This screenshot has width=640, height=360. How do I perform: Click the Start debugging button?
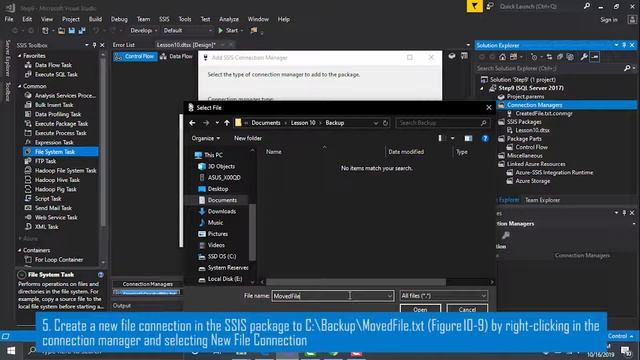click(x=231, y=31)
